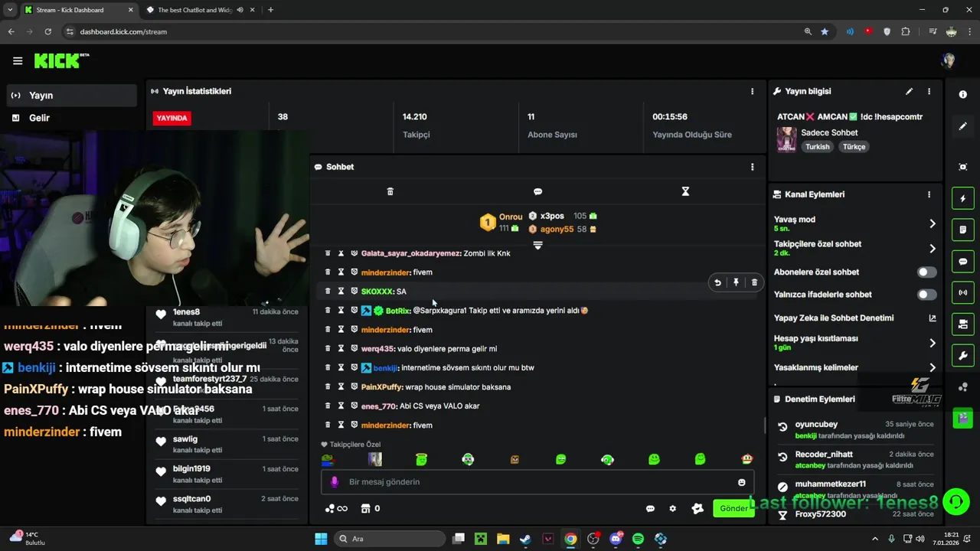The image size is (980, 551).
Task: Expand Hesap yaşı kısıtlaması setting
Action: click(x=933, y=343)
